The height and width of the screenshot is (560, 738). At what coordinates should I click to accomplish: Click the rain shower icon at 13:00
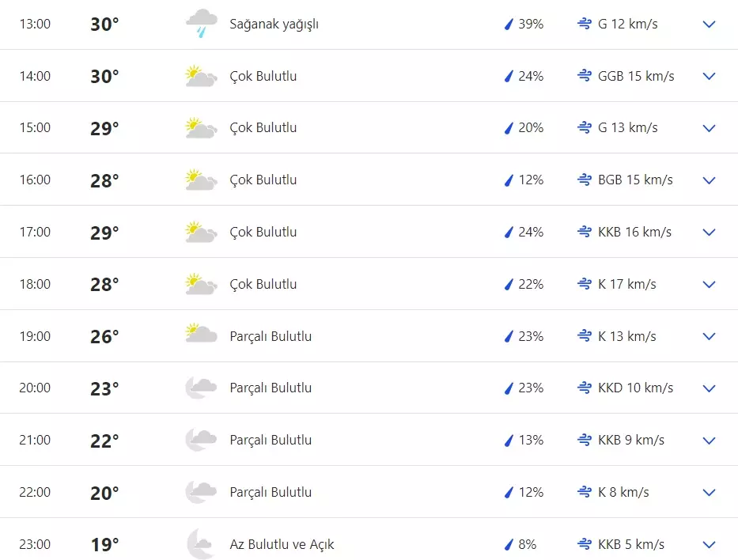click(201, 24)
